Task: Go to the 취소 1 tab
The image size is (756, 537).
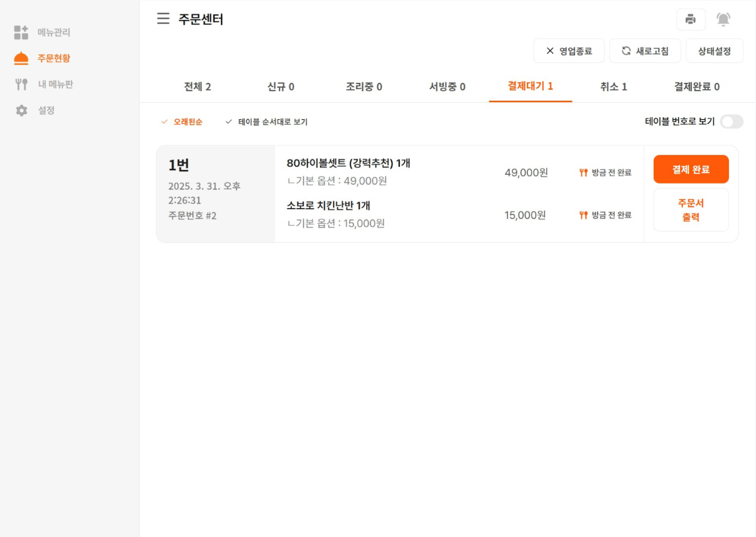Action: coord(613,87)
